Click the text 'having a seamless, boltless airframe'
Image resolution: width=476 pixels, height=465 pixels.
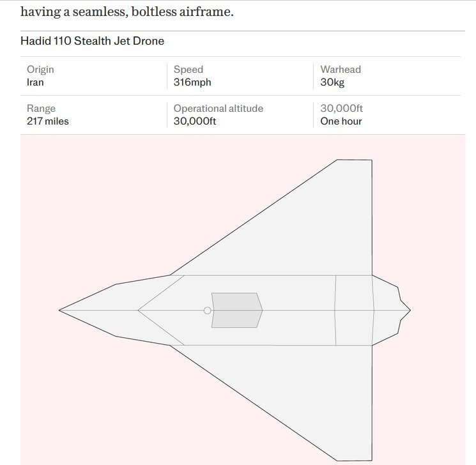tap(127, 12)
